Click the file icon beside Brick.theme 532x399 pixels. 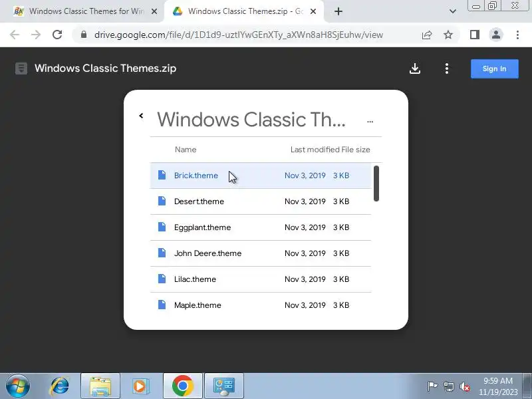point(162,175)
